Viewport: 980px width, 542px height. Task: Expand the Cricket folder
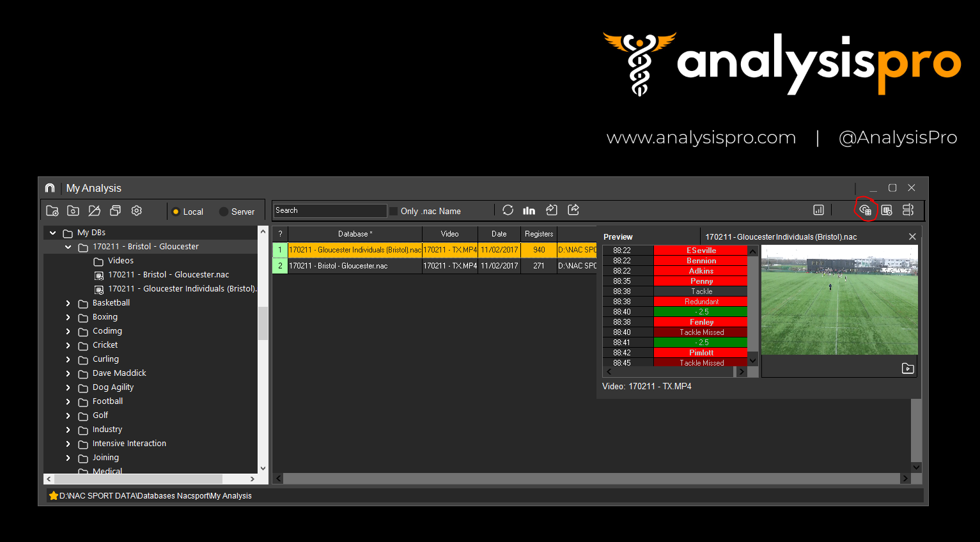pos(68,345)
